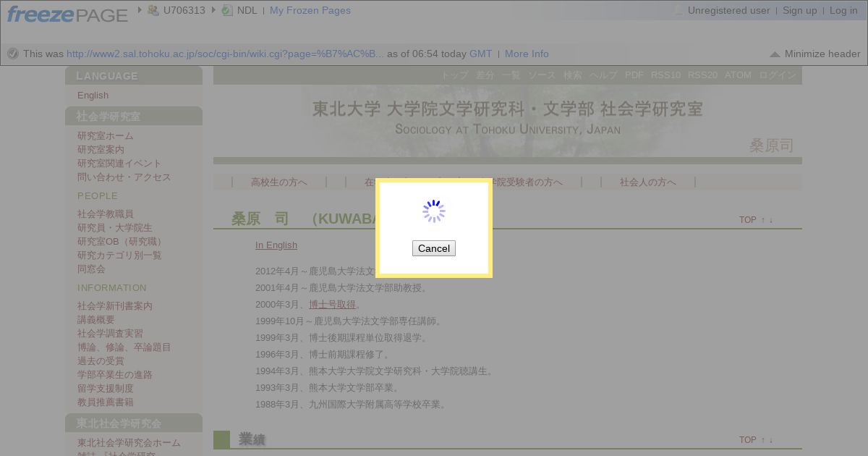868x456 pixels.
Task: Open 過去の受賞 link
Action: pos(101,360)
